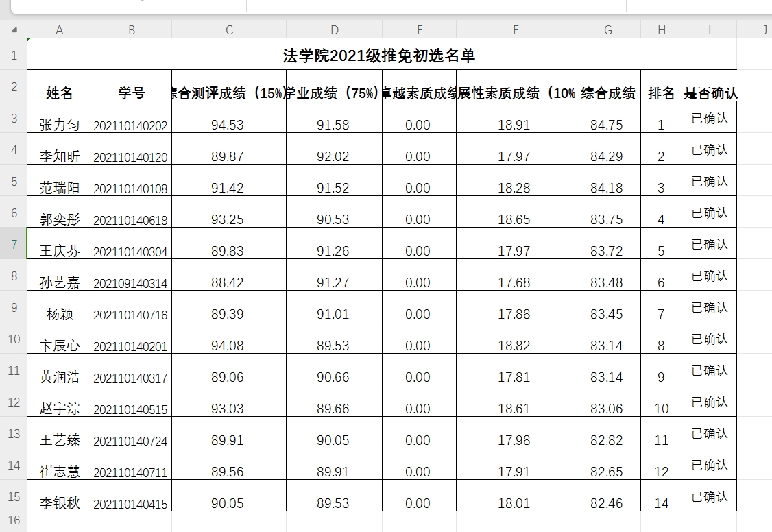Viewport: 772px width, 532px height.
Task: Select row 7 header
Action: 14,244
